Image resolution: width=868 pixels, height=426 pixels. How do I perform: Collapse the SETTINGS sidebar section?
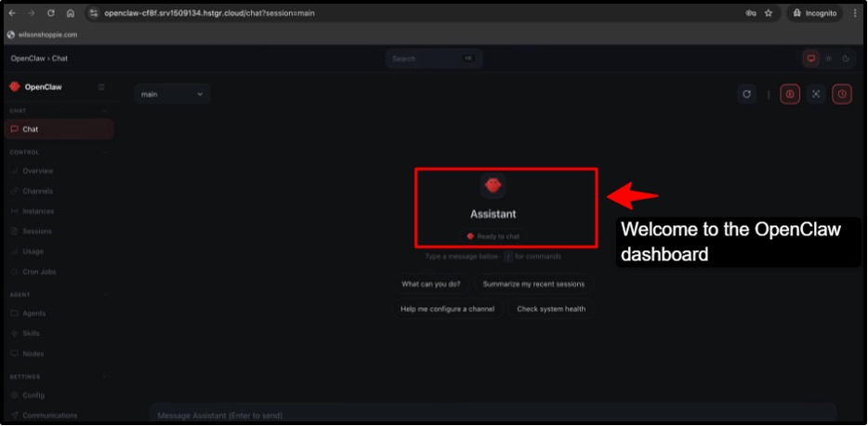coord(105,377)
